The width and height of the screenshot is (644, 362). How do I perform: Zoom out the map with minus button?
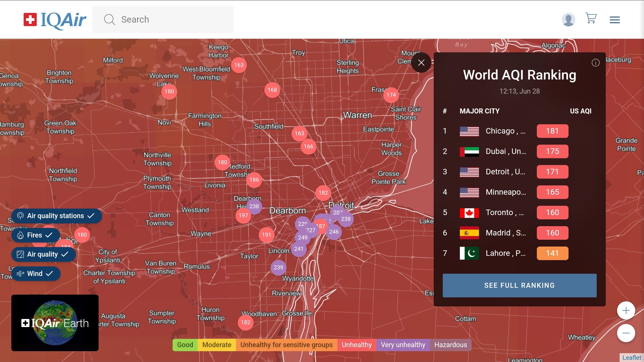pyautogui.click(x=626, y=333)
